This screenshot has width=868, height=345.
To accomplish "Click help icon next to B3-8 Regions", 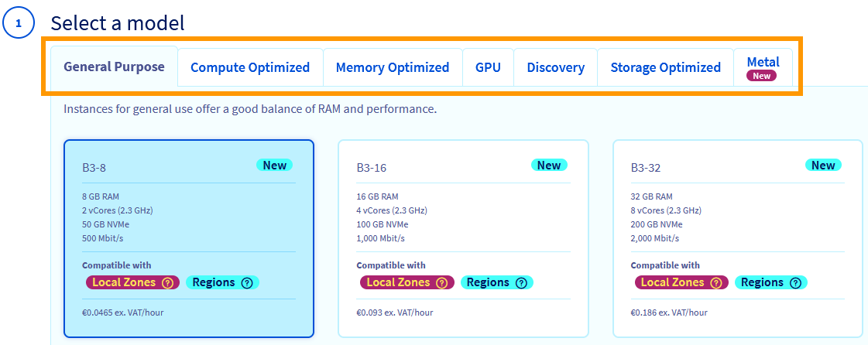I will (247, 282).
